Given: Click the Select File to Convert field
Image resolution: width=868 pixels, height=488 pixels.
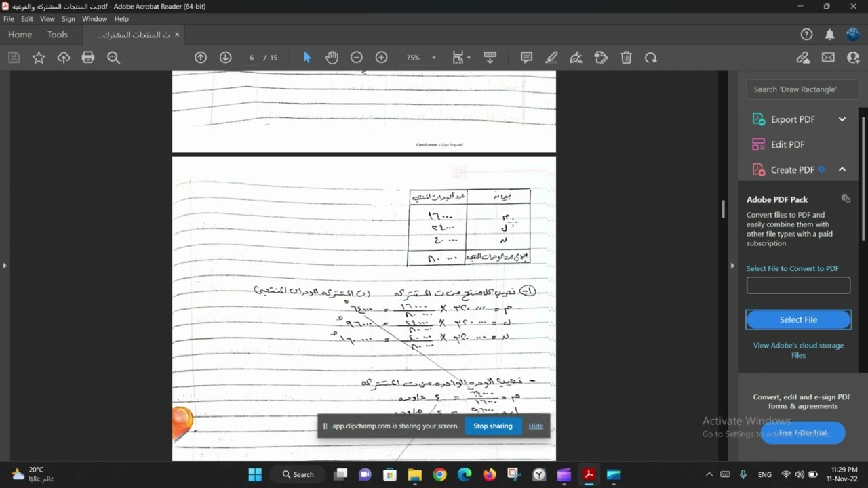Looking at the screenshot, I should pyautogui.click(x=798, y=285).
